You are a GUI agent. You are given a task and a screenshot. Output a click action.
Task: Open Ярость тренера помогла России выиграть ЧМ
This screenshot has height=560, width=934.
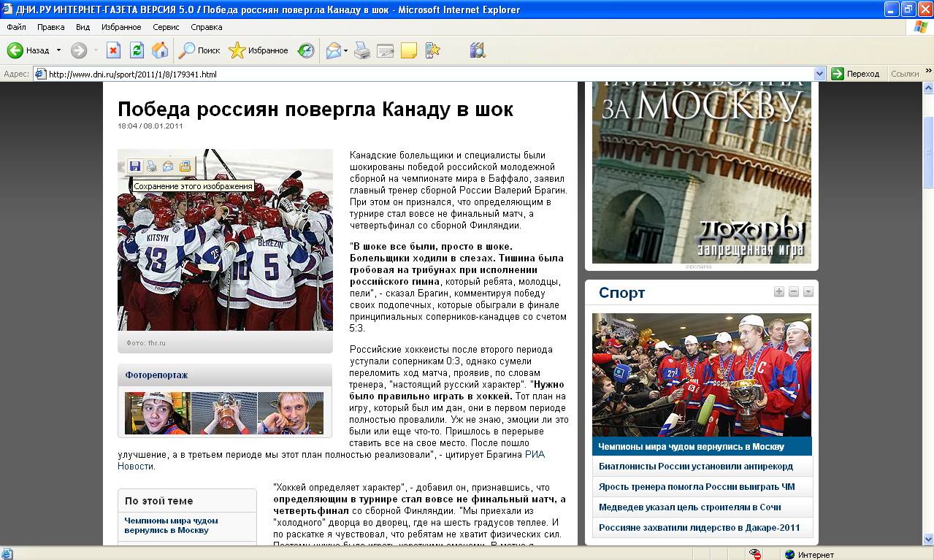[697, 487]
